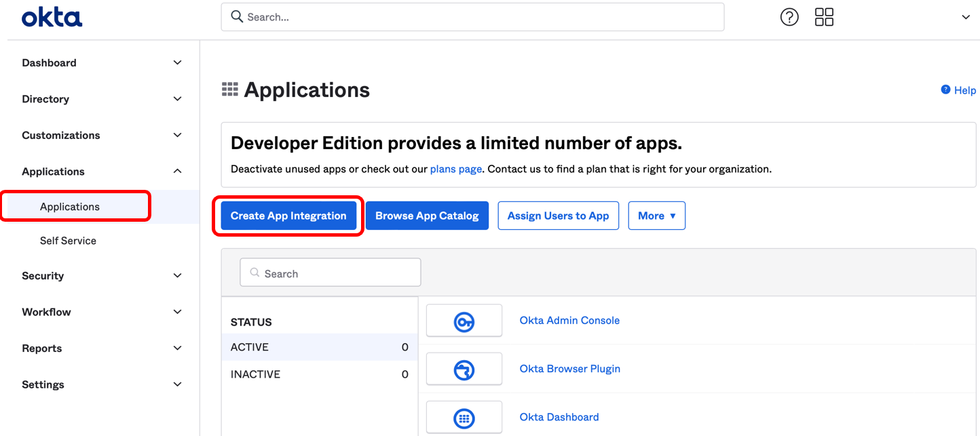
Task: Open the user account dropdown arrow
Action: 966,18
